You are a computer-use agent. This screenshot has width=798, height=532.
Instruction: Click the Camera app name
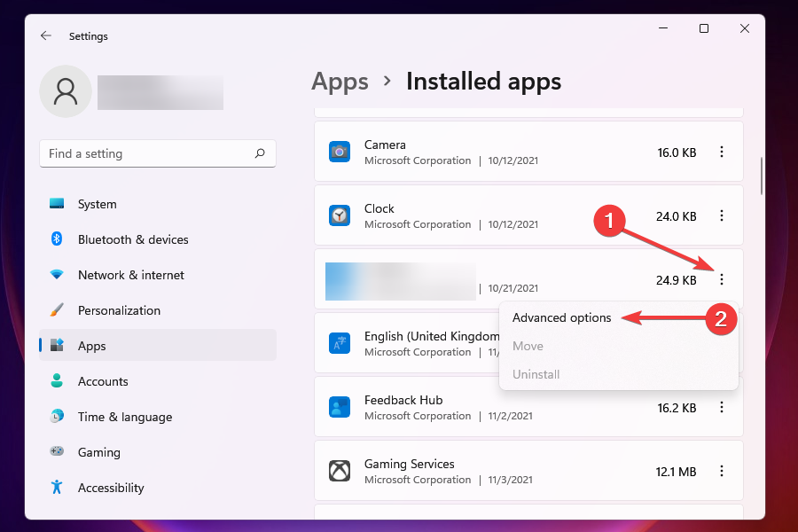click(x=385, y=145)
